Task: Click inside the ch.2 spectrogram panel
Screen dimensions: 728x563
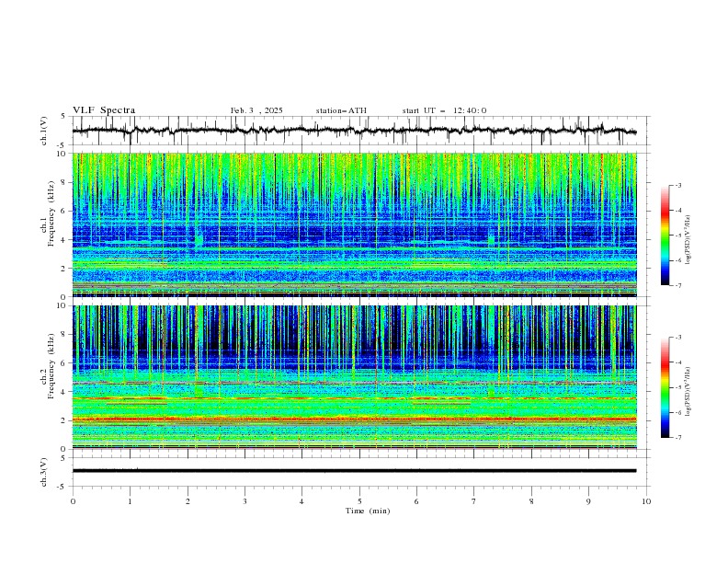Action: click(x=355, y=377)
